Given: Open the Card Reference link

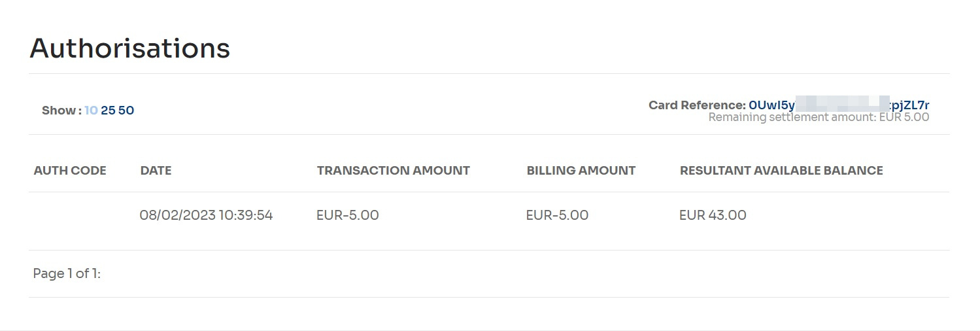Looking at the screenshot, I should 839,105.
